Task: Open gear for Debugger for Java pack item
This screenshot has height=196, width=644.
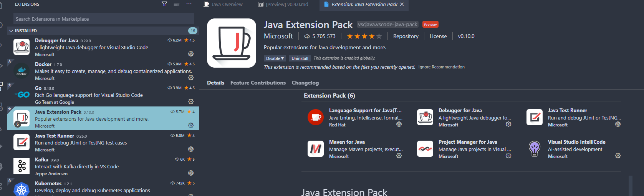Action: (x=508, y=124)
